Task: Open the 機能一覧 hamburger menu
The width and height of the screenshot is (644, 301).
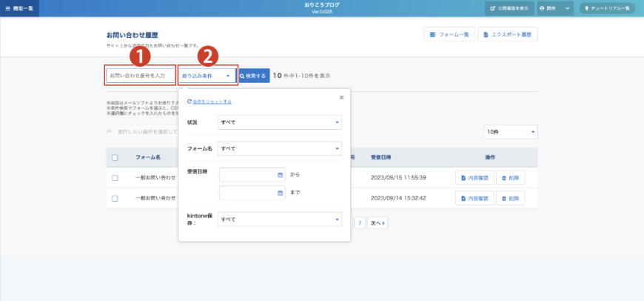Action: click(19, 8)
